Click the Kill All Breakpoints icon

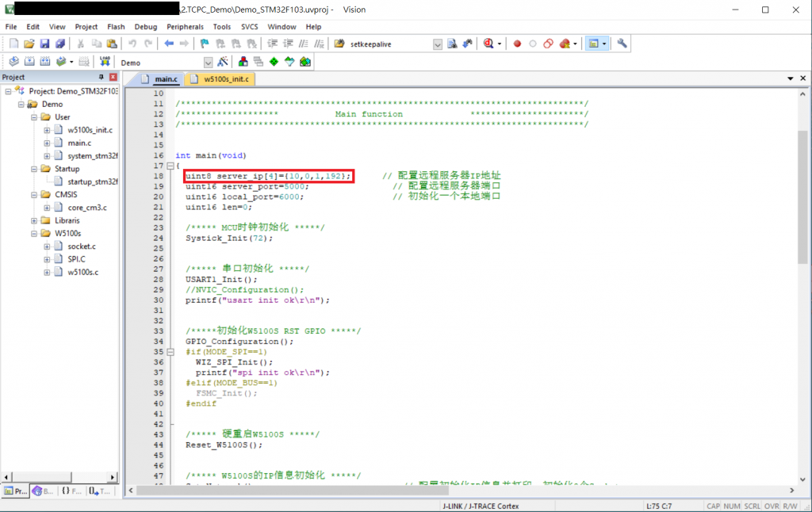click(x=565, y=44)
